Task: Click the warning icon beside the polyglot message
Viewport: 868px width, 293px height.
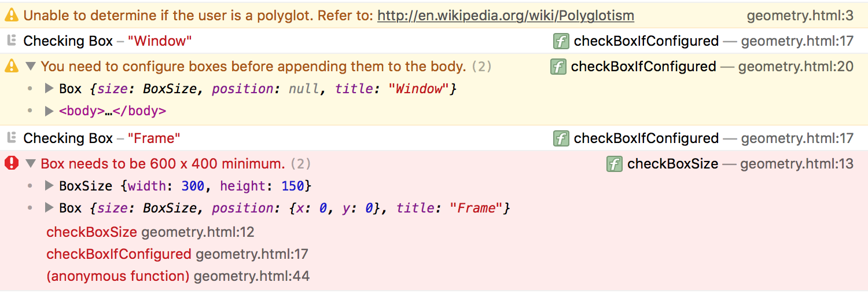Action: click(x=11, y=16)
